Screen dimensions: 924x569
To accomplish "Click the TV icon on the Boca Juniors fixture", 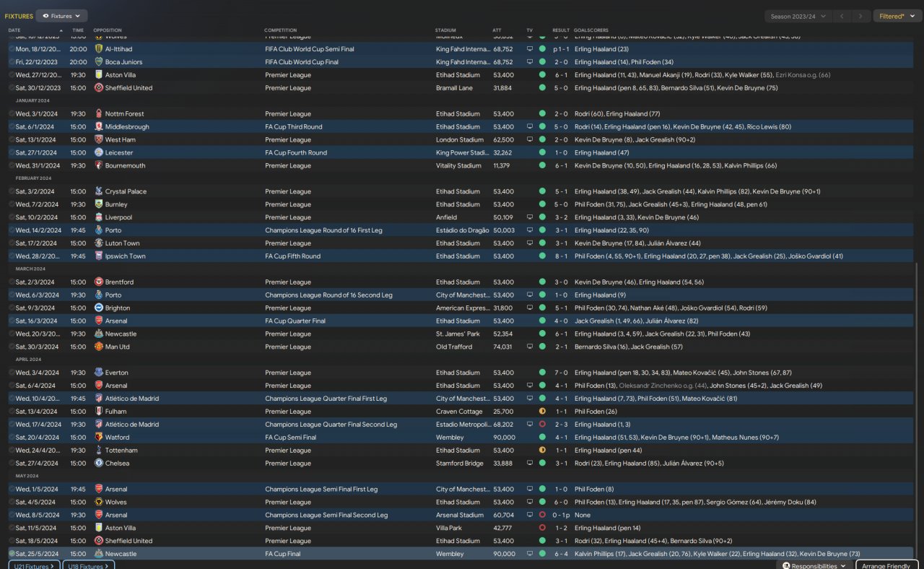I will click(530, 62).
